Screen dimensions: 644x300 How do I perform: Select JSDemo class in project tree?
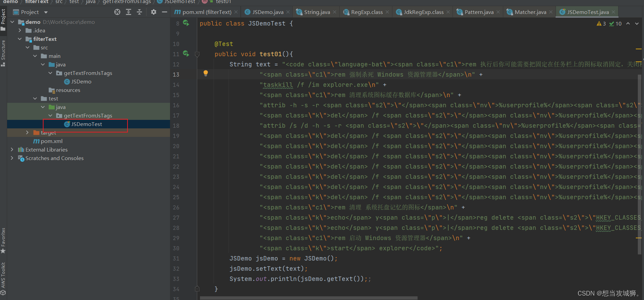point(81,81)
